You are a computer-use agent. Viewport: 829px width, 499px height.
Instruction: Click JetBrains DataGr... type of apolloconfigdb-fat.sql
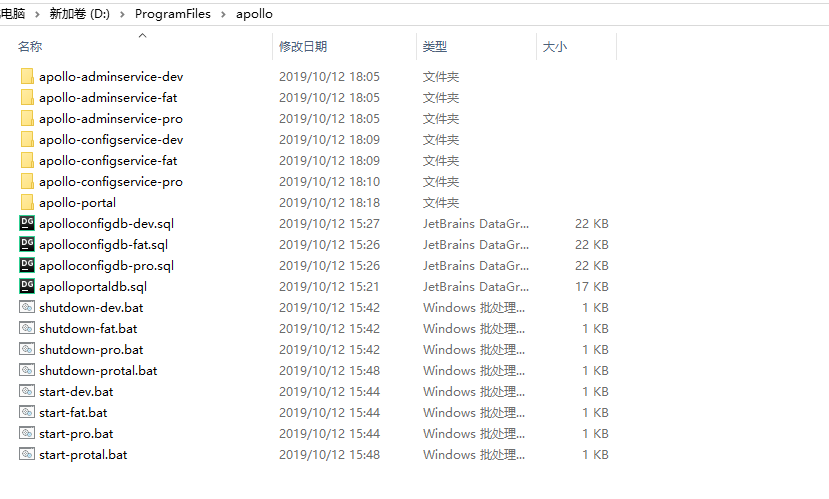click(476, 245)
